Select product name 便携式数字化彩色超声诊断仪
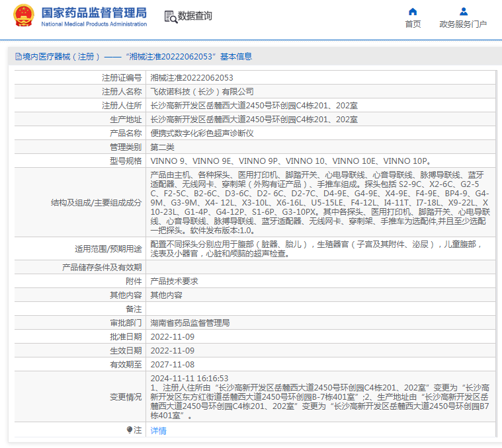The width and height of the screenshot is (502, 448). [x=202, y=133]
